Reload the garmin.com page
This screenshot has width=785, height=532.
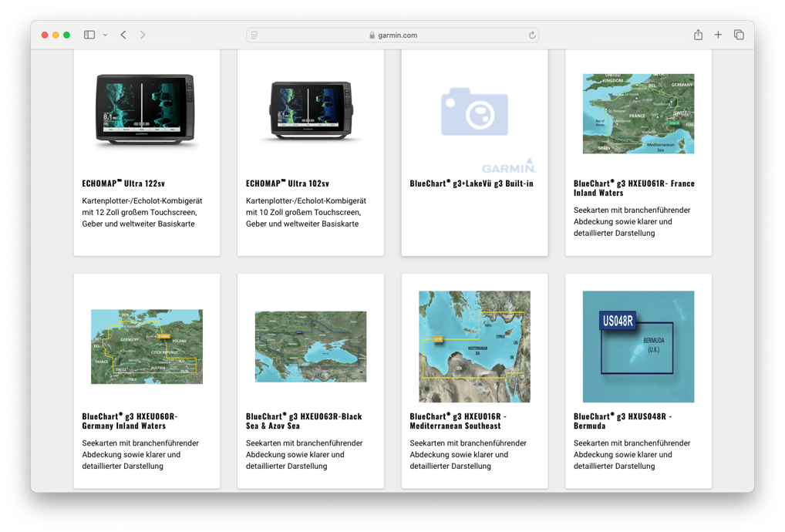531,35
